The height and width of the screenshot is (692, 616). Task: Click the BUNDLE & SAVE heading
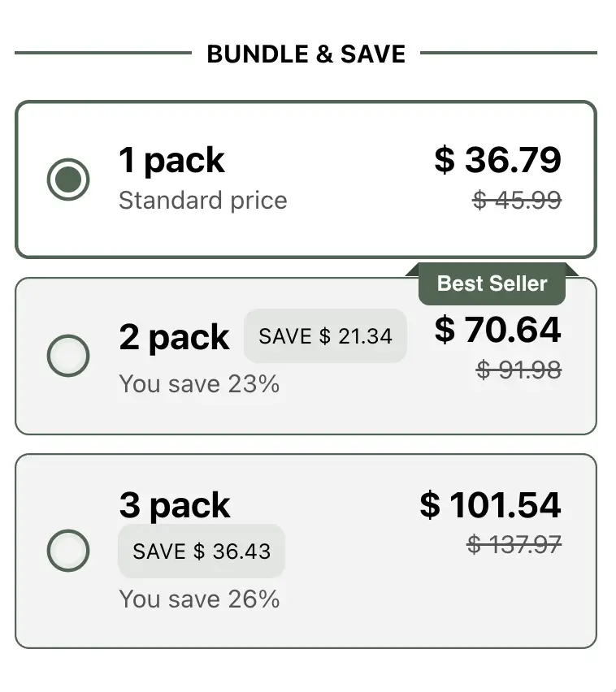coord(306,54)
